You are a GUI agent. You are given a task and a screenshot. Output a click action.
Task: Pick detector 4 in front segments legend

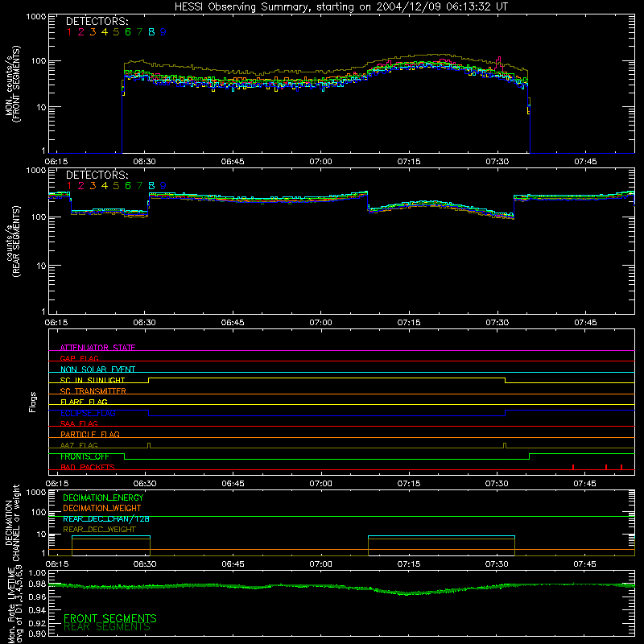point(105,32)
